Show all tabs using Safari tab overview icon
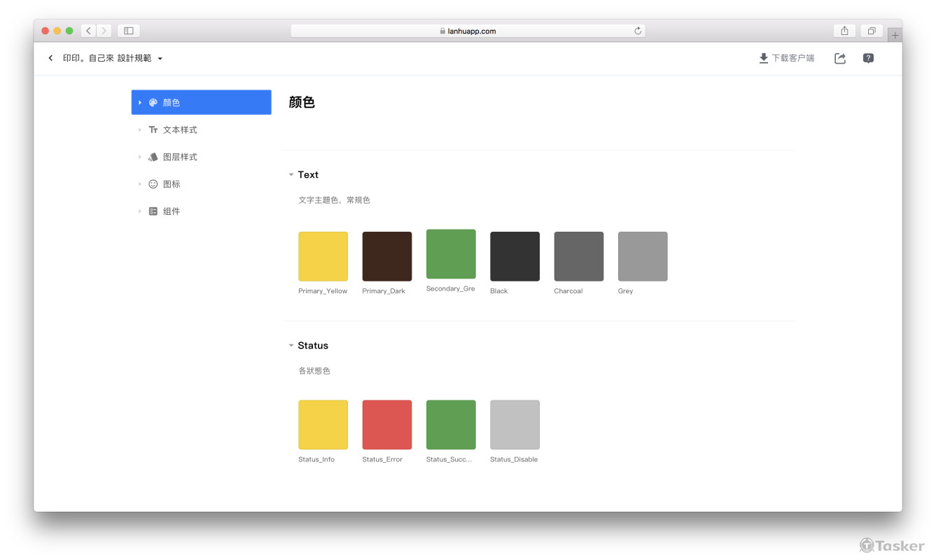This screenshot has height=560, width=936. point(872,31)
